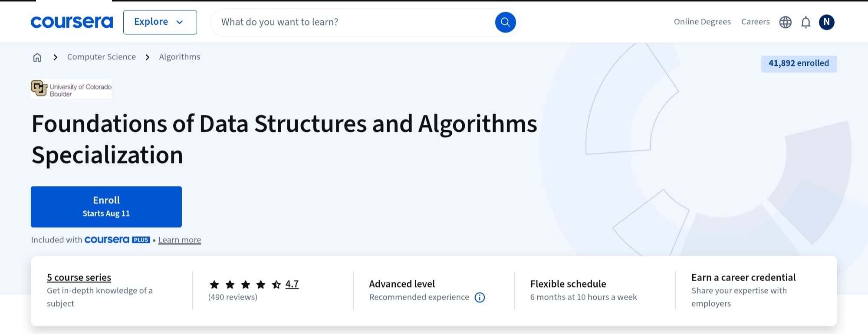Select the second breadcrumb arrow

point(148,57)
